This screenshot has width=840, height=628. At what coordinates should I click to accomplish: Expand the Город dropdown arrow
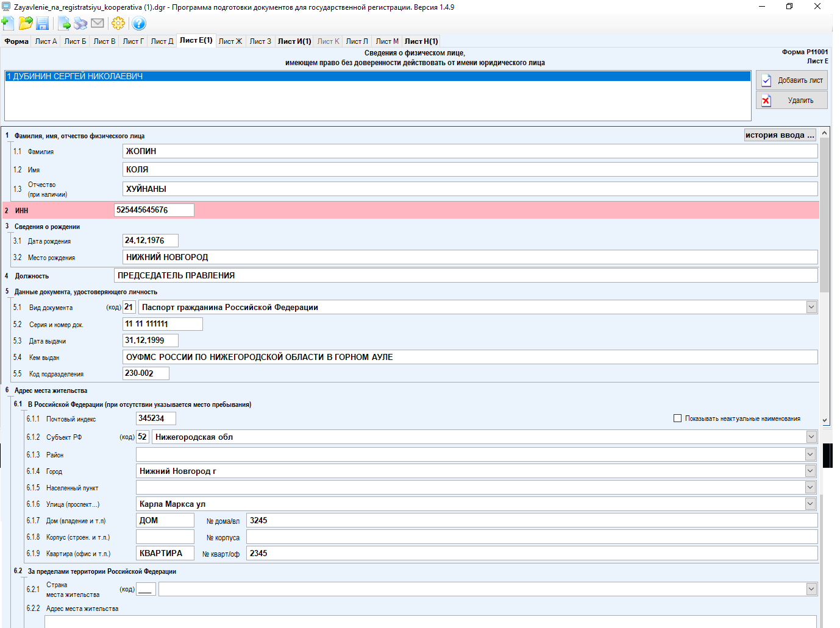(811, 471)
